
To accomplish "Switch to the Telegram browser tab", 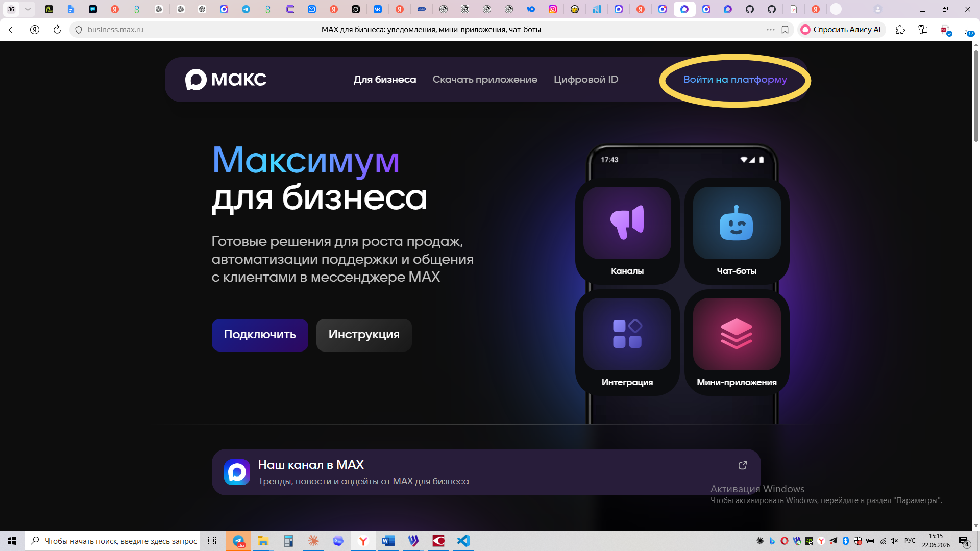I will click(x=246, y=9).
